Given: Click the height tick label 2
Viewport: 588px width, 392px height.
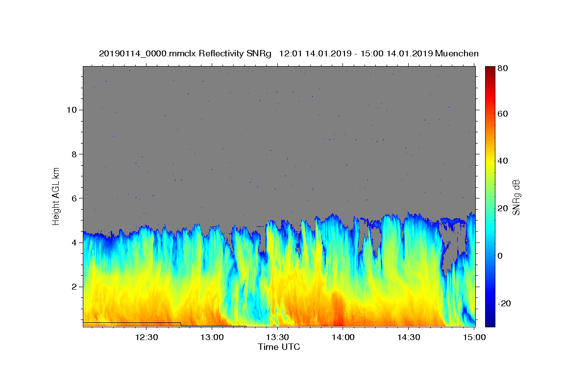Looking at the screenshot, I should pyautogui.click(x=73, y=287).
